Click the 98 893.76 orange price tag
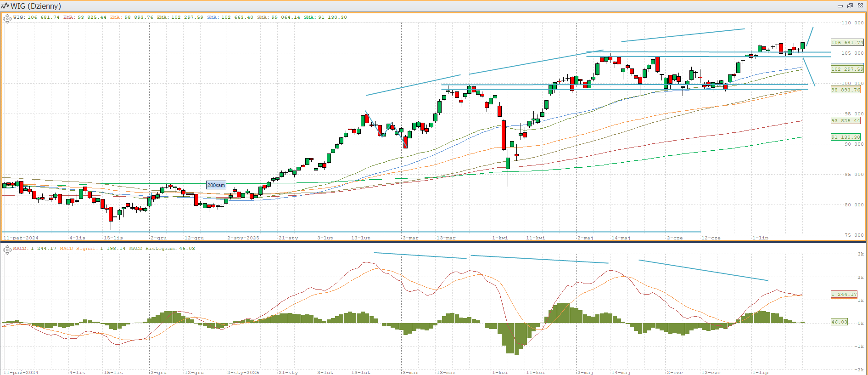The height and width of the screenshot is (375, 868). tap(845, 90)
